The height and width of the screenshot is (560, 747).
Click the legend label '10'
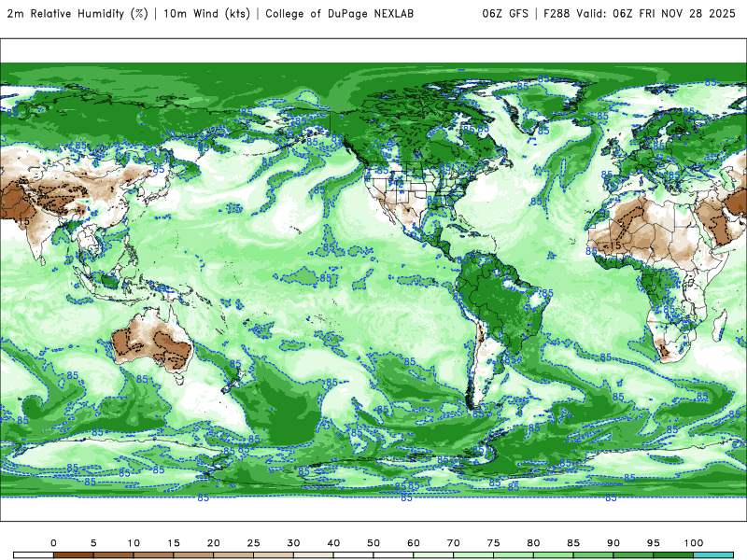point(134,543)
